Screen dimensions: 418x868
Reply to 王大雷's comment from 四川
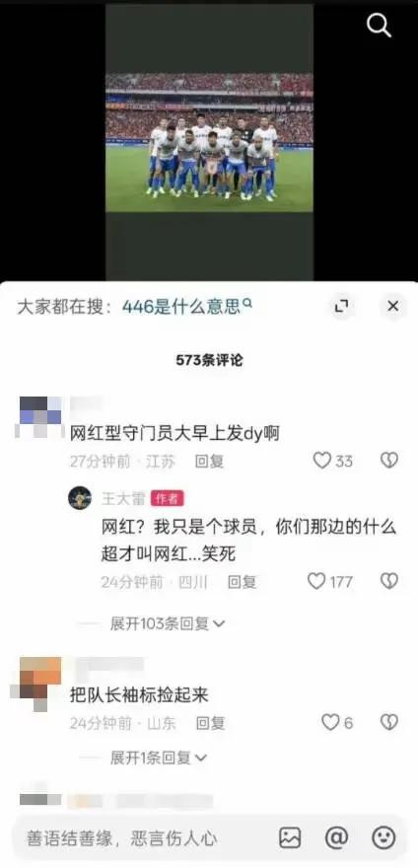coord(242,581)
